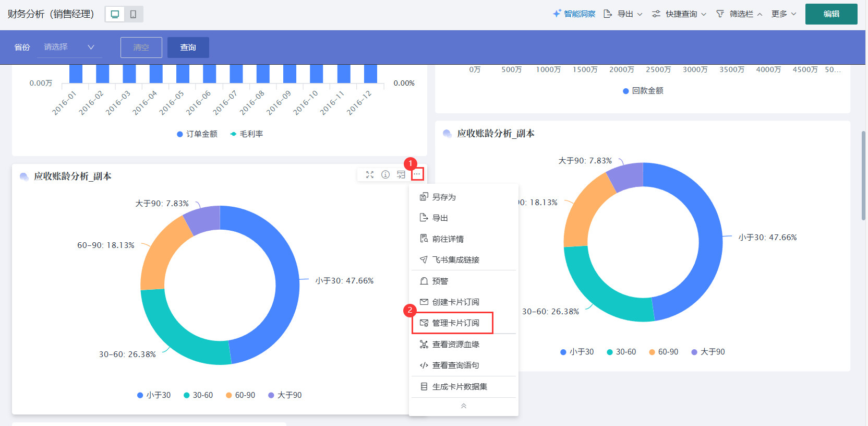868x426 pixels.
Task: Click label 小于30: 47.66% in right pie
Action: 767,238
